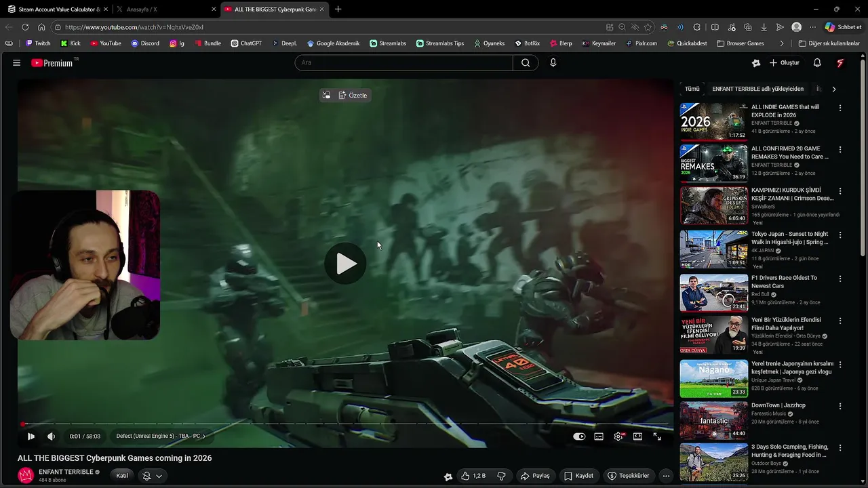Open the account avatar menu on YouTube
868x488 pixels.
tap(840, 62)
